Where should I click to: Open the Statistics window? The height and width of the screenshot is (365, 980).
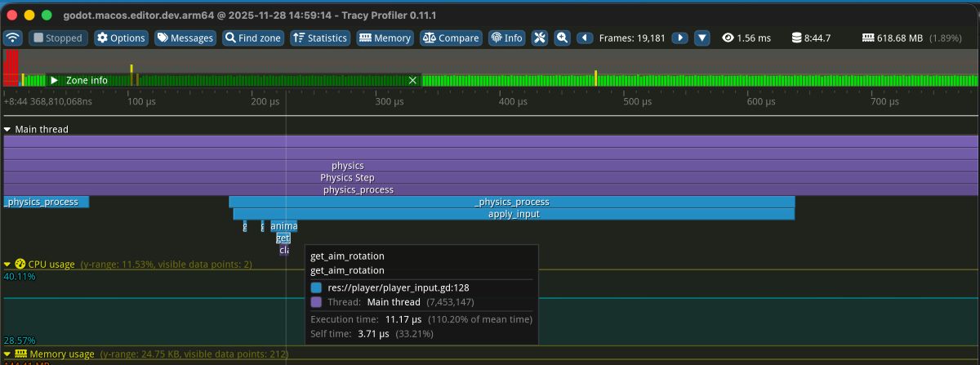(x=319, y=38)
